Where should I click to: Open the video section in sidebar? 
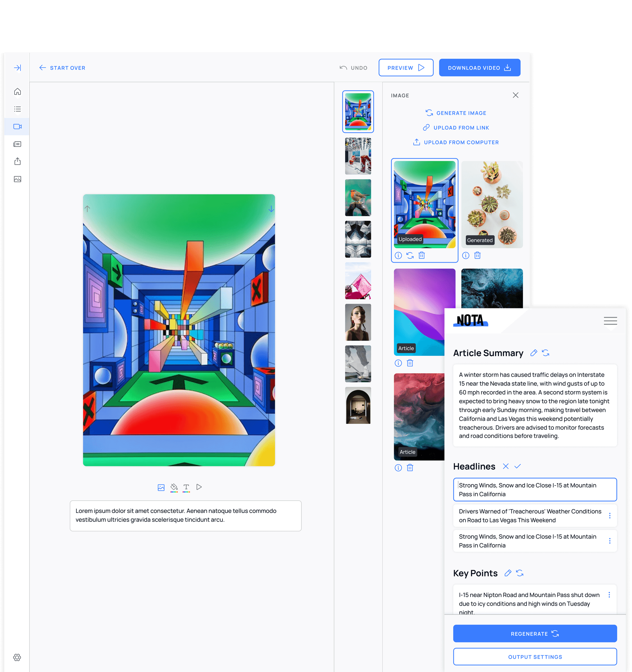tap(17, 126)
